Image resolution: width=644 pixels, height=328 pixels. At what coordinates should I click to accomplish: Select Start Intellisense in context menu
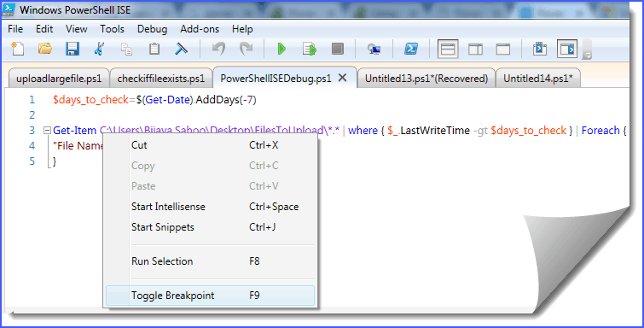[211, 207]
